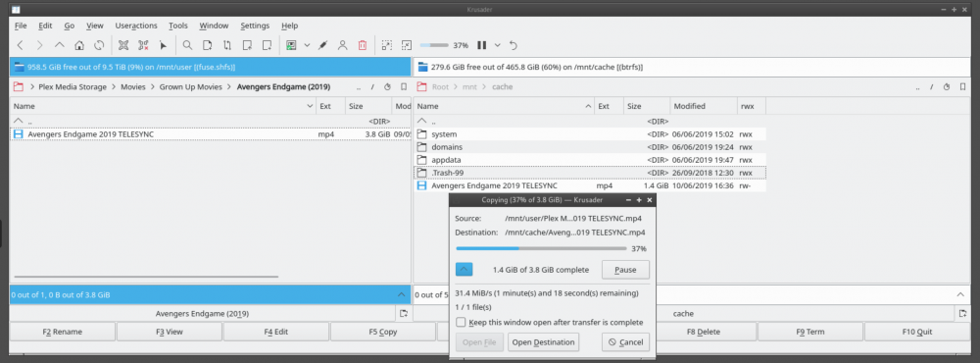Open right panel history clock icon
This screenshot has height=363, width=980.
[x=947, y=87]
